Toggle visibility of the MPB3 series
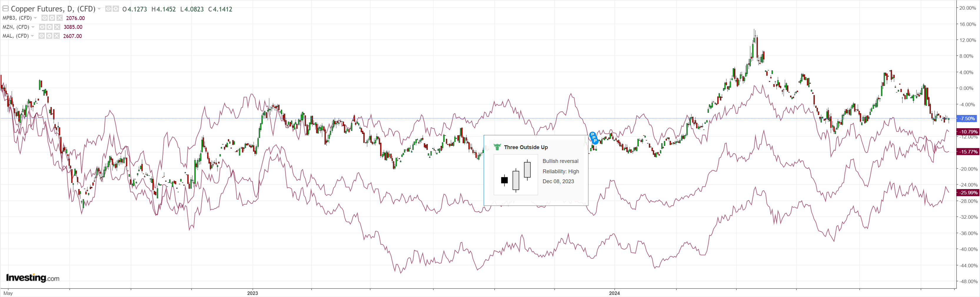 [x=44, y=18]
